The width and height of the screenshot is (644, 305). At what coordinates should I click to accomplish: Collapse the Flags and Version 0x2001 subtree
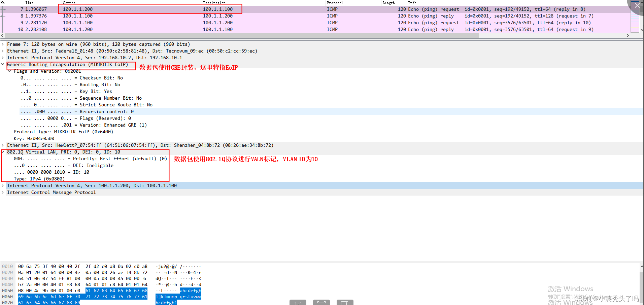coord(9,71)
